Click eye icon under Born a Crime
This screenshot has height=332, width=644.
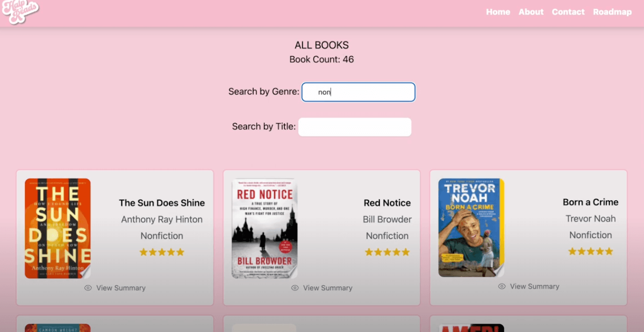click(x=502, y=286)
